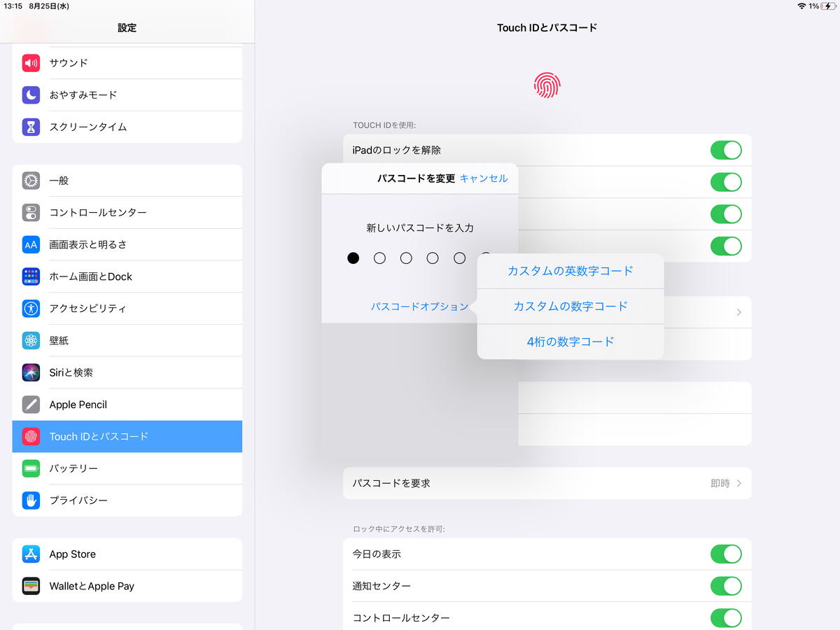Select カスタムの英数字コード option
This screenshot has height=630, width=840.
tap(570, 271)
